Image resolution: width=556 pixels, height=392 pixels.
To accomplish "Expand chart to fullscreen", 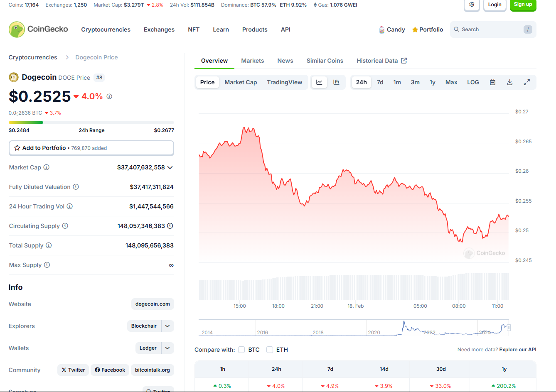I will pyautogui.click(x=526, y=82).
